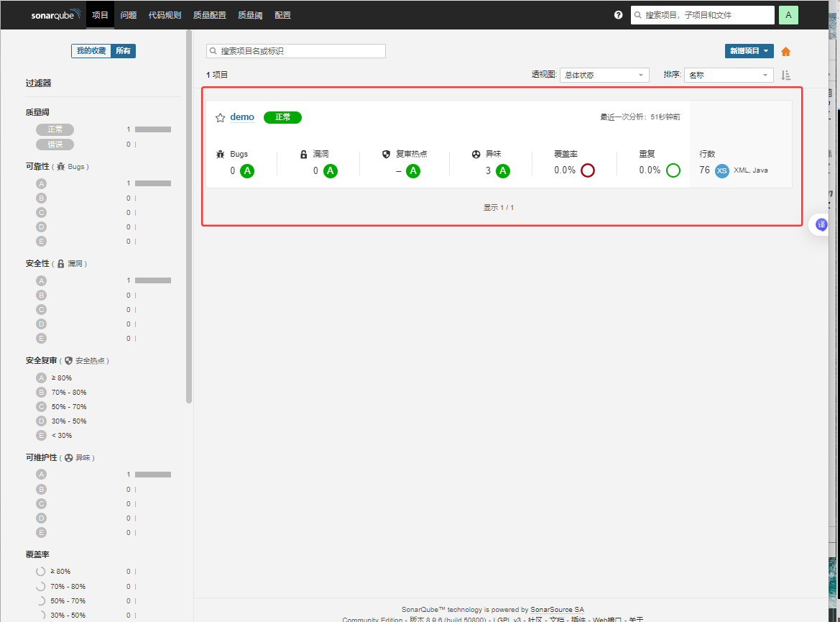
Task: Open the SonarSource SA footer link
Action: [557, 610]
